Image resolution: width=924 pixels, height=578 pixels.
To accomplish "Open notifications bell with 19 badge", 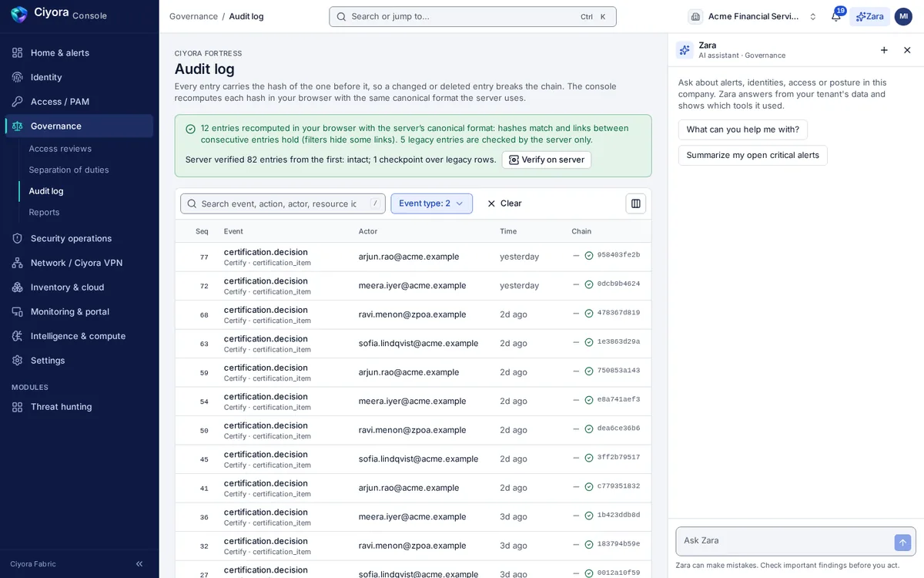I will click(836, 16).
